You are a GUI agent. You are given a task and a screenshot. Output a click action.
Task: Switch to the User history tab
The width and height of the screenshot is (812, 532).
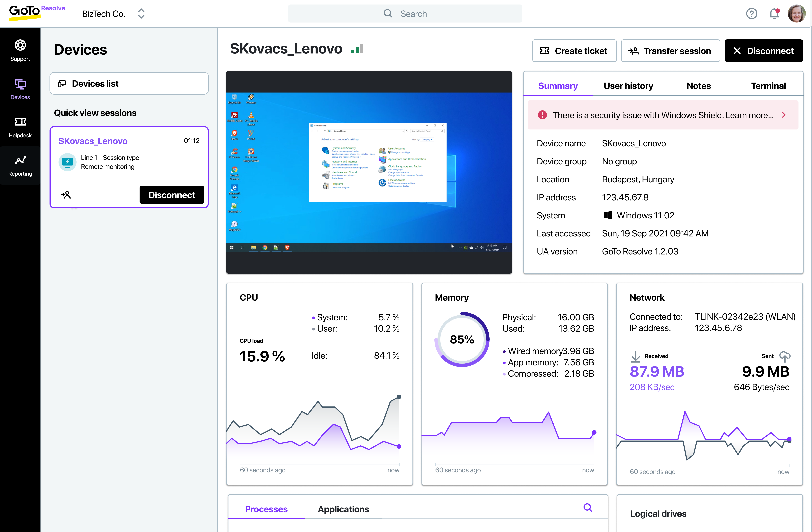628,86
